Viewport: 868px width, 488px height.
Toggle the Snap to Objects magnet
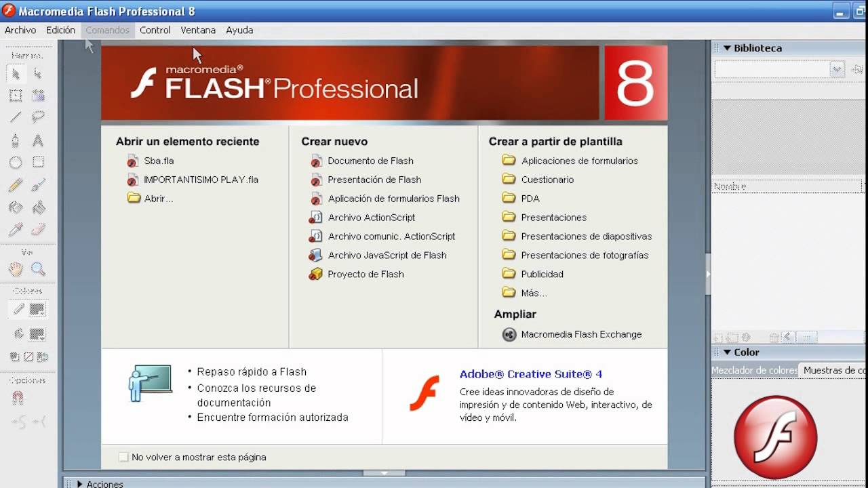click(x=17, y=399)
